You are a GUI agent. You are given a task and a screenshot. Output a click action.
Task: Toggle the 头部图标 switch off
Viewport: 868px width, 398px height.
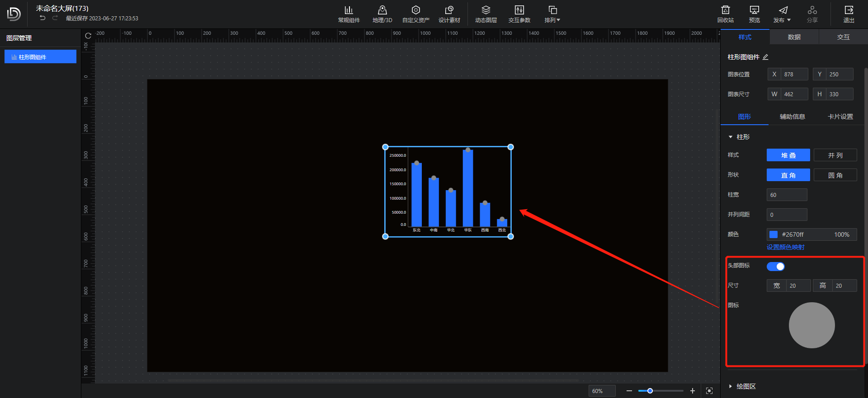tap(775, 267)
